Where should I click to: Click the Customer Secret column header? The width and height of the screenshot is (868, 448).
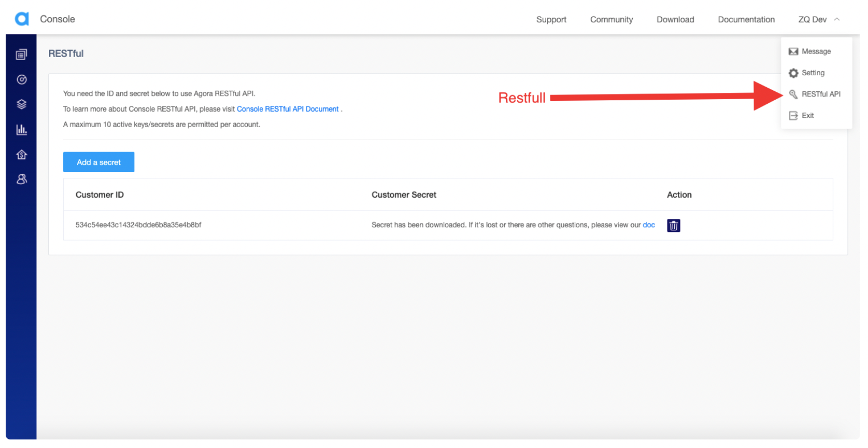point(404,195)
